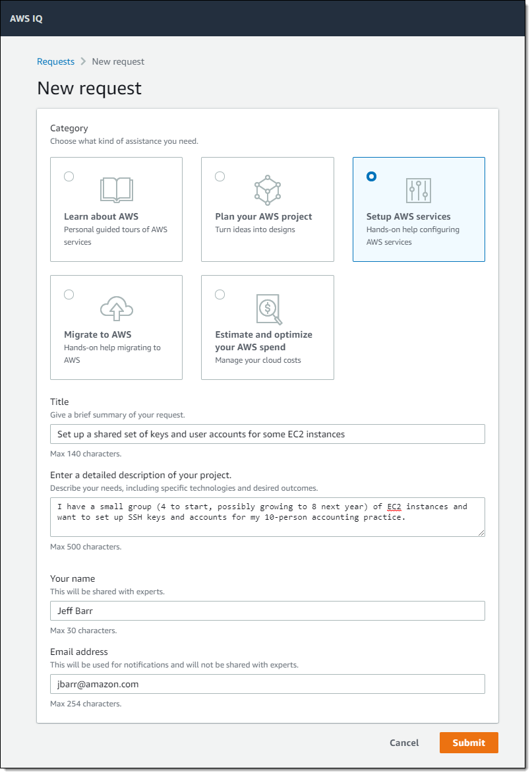
Task: Grab the description textarea resize handle
Action: [x=481, y=533]
